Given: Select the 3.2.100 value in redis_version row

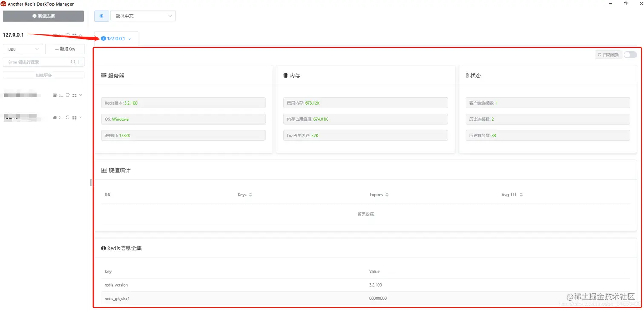Looking at the screenshot, I should tap(376, 285).
